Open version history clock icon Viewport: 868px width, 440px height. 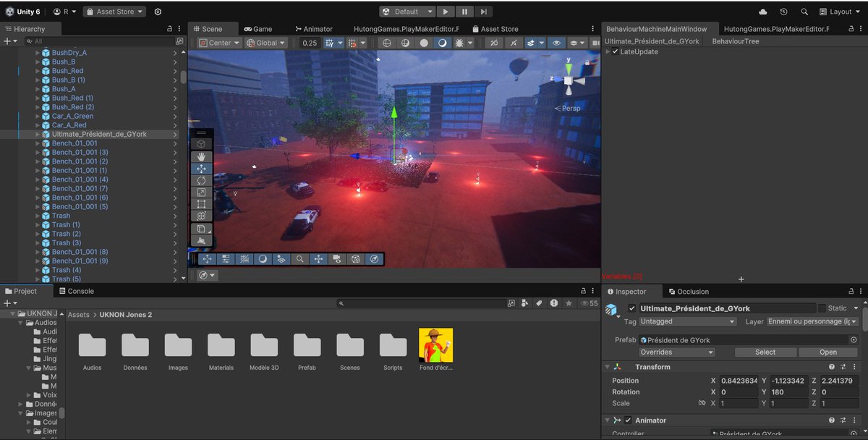tap(783, 12)
